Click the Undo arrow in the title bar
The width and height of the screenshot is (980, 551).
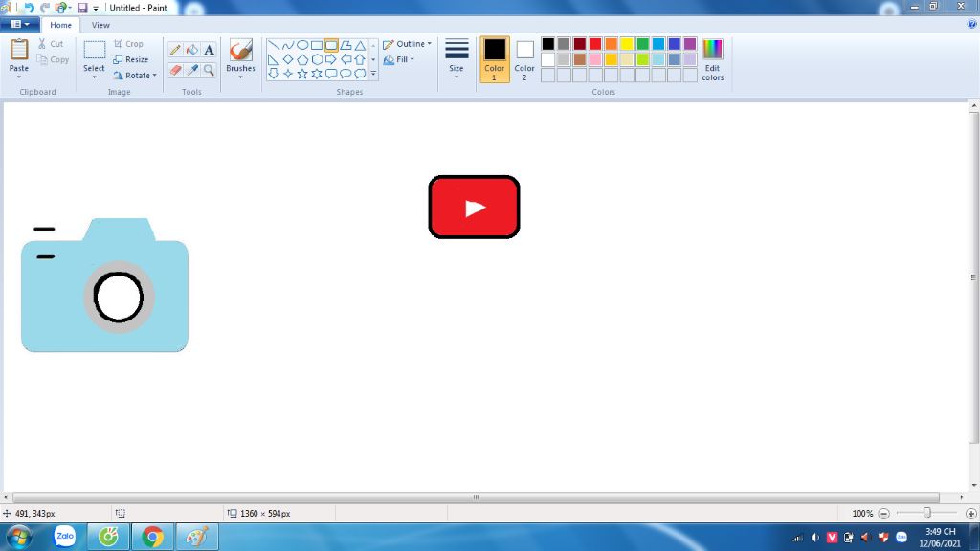tap(29, 8)
